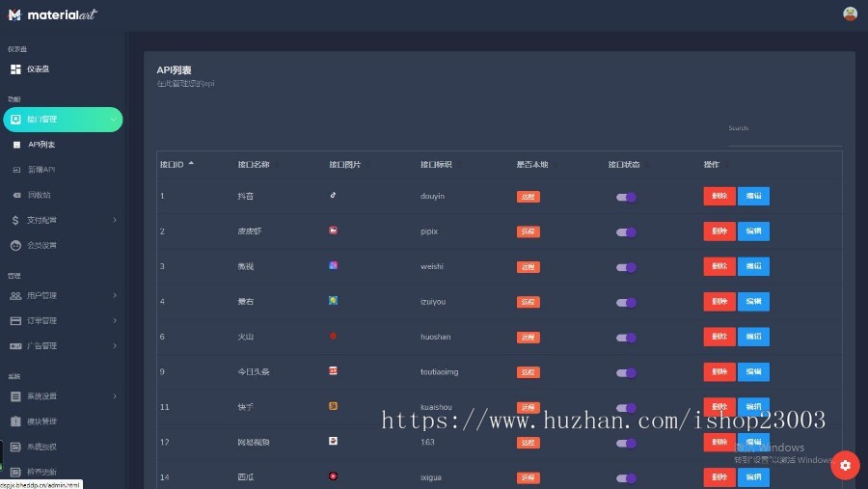
Task: Edit the huoshan API row
Action: point(753,337)
